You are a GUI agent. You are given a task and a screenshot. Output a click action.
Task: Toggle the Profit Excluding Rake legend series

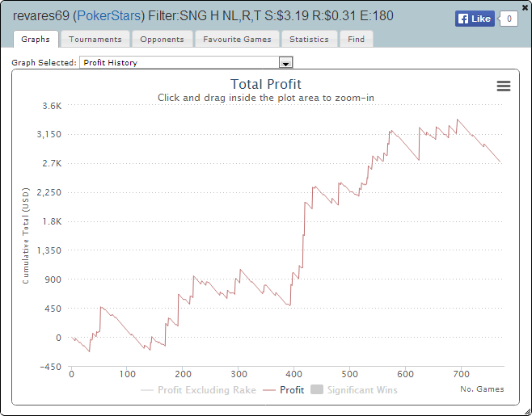pos(198,390)
